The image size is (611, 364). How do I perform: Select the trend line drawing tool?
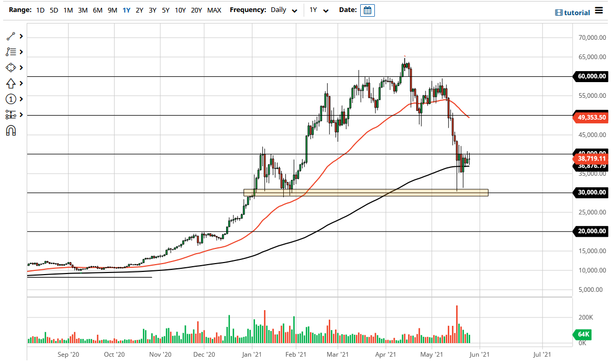click(10, 36)
